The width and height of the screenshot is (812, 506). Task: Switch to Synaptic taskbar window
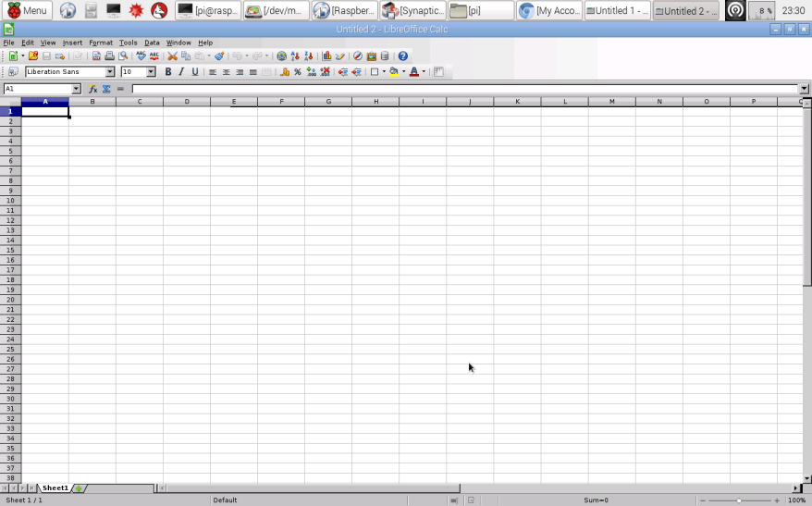coord(413,10)
